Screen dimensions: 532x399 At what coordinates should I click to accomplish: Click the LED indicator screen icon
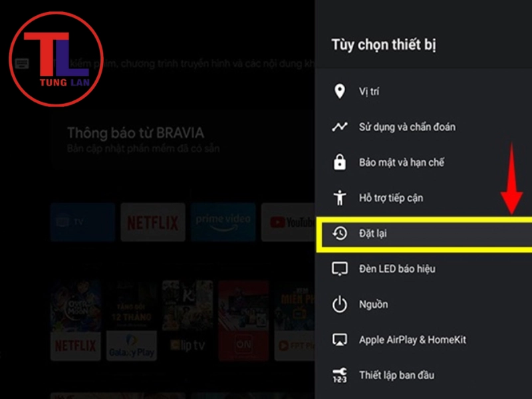[x=340, y=269]
